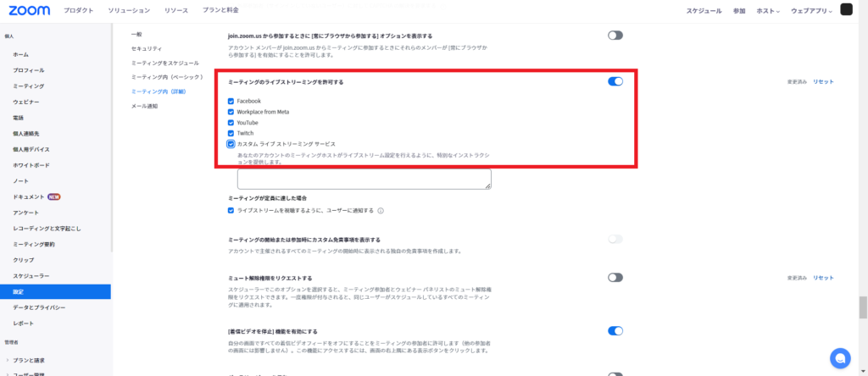Click リセット link for live streaming
868x376 pixels.
click(x=823, y=82)
